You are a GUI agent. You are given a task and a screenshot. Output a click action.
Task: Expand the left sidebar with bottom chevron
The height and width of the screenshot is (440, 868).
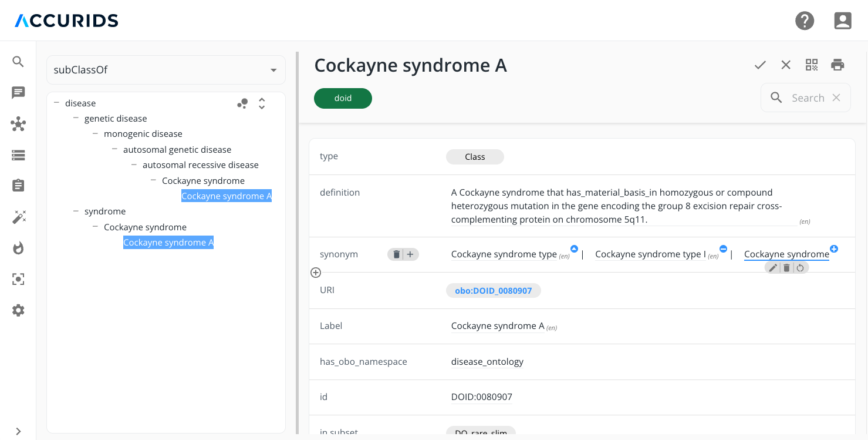(18, 431)
